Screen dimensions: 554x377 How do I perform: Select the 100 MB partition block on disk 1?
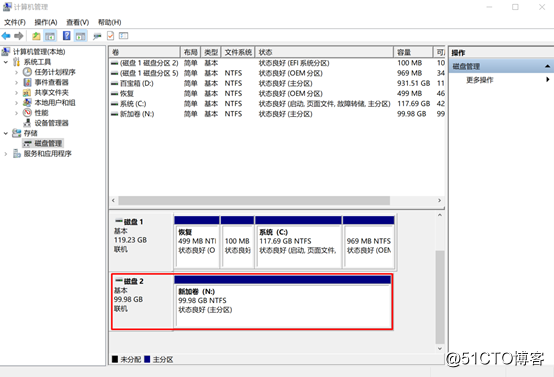[x=237, y=242]
